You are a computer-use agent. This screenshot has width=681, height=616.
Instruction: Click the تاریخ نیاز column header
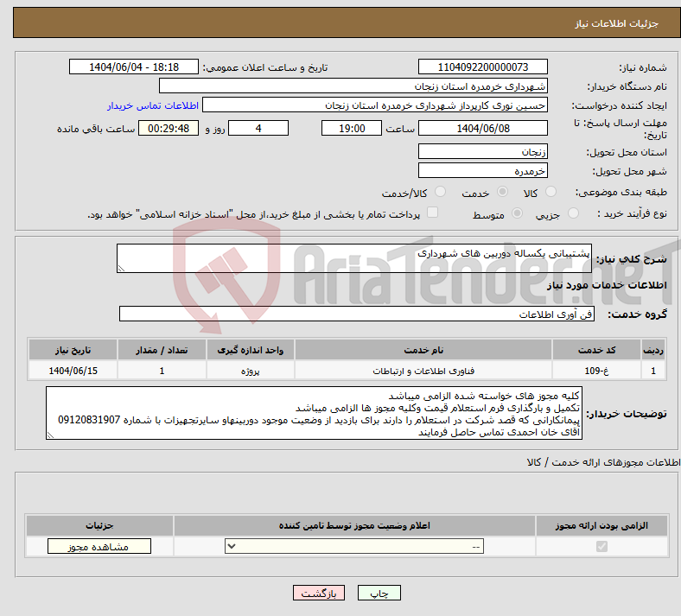[x=73, y=350]
